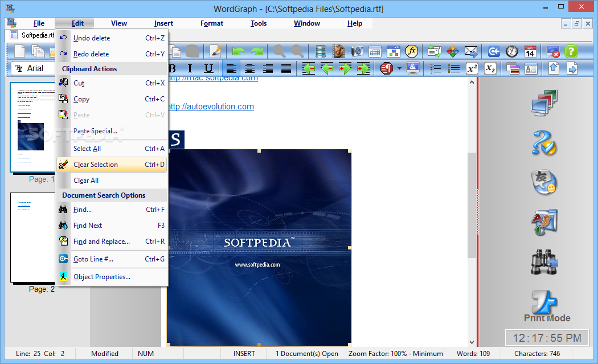598x364 pixels.
Task: Toggle numbered list formatting
Action: 435,69
